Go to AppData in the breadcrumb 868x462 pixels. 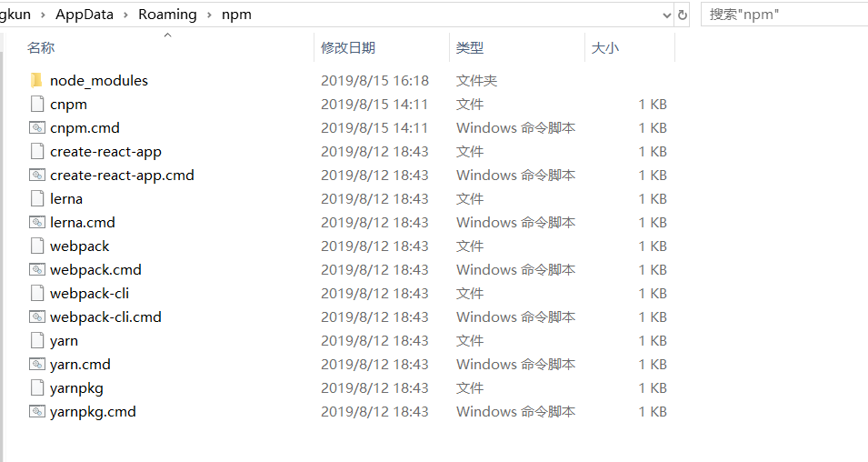pos(85,15)
